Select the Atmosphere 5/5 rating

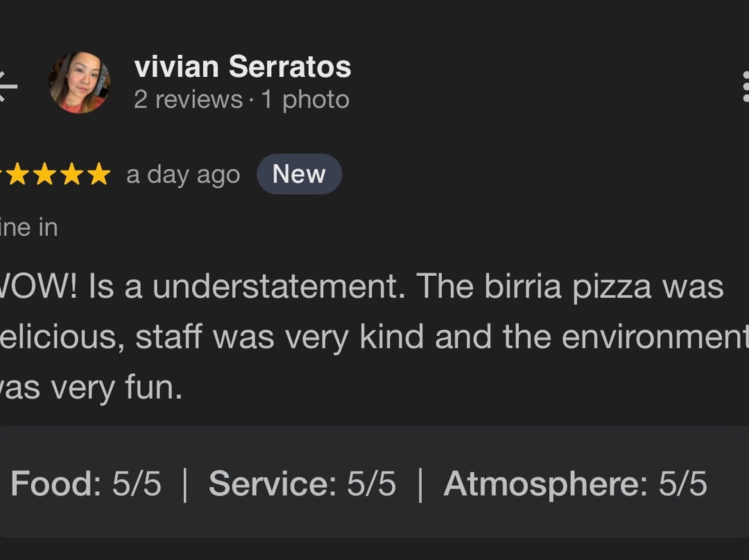pos(575,483)
